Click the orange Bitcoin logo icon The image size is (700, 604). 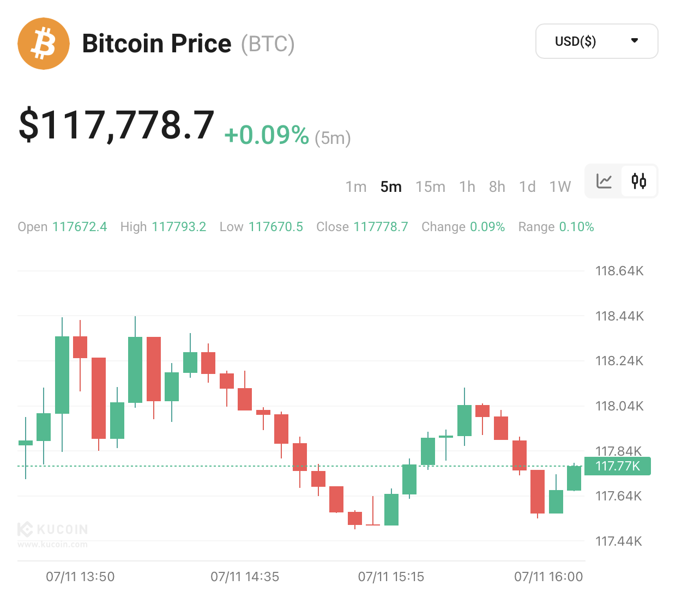(44, 44)
